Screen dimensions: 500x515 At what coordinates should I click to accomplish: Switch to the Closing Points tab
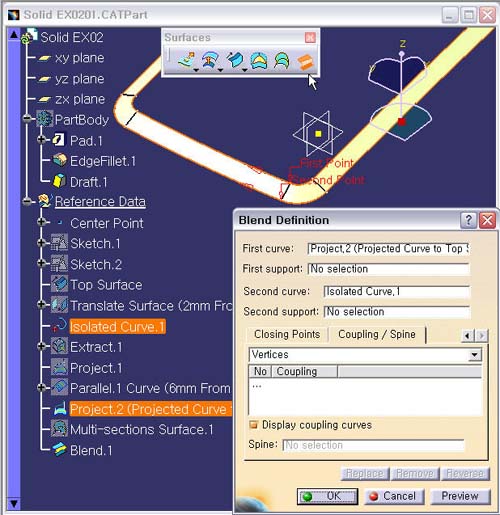coord(287,334)
